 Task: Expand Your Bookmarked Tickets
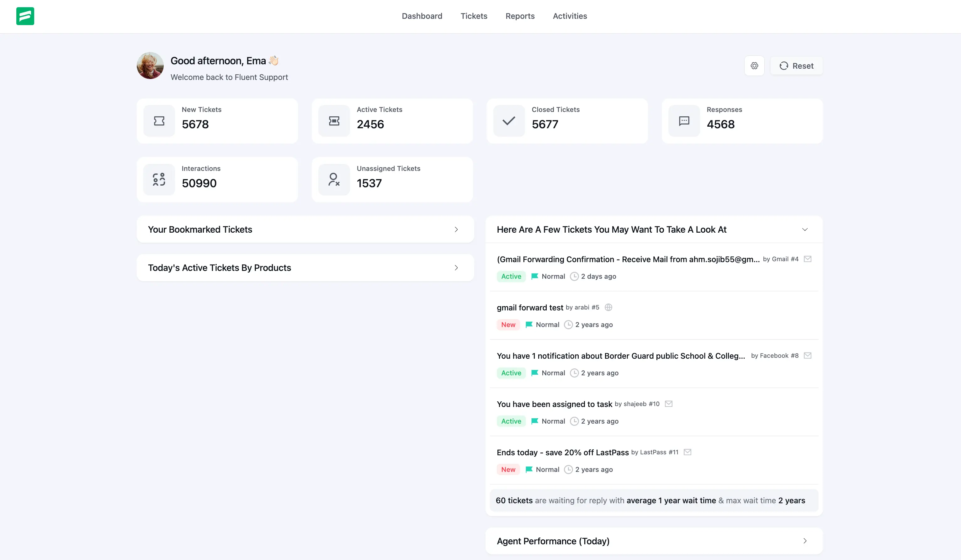[x=456, y=230]
